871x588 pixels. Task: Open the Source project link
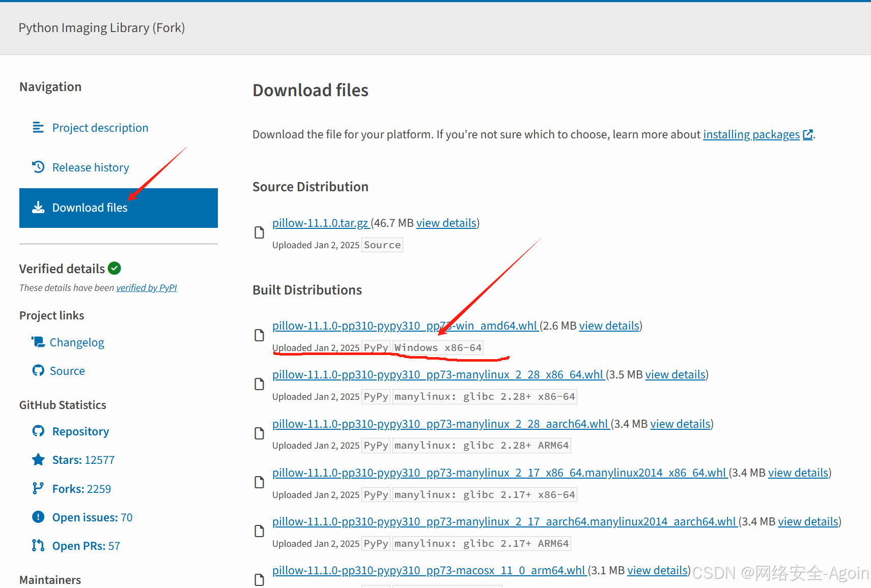tap(67, 371)
